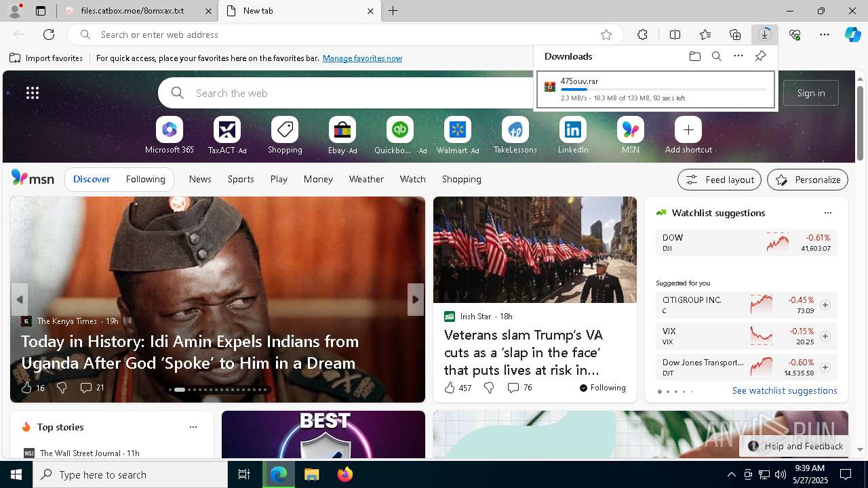The image size is (868, 488).
Task: Open Collections icon
Action: (735, 35)
